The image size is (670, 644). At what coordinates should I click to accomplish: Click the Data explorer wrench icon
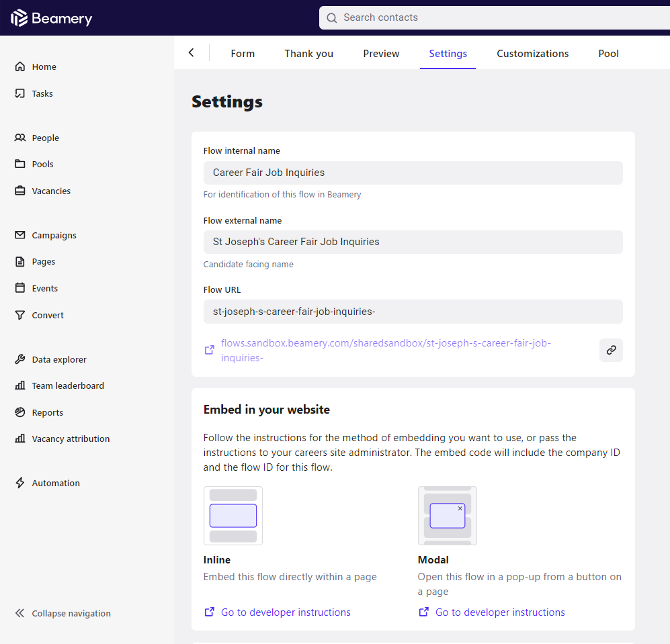click(20, 359)
